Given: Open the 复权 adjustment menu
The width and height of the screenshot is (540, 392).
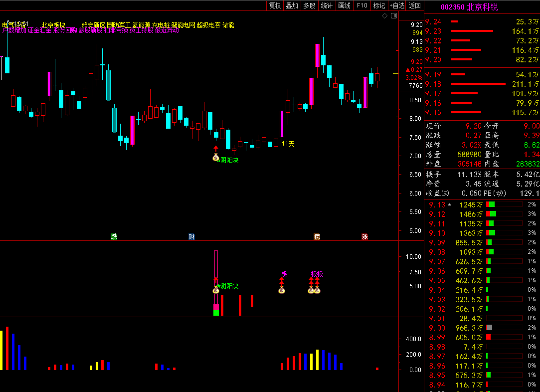Looking at the screenshot, I should point(275,5).
